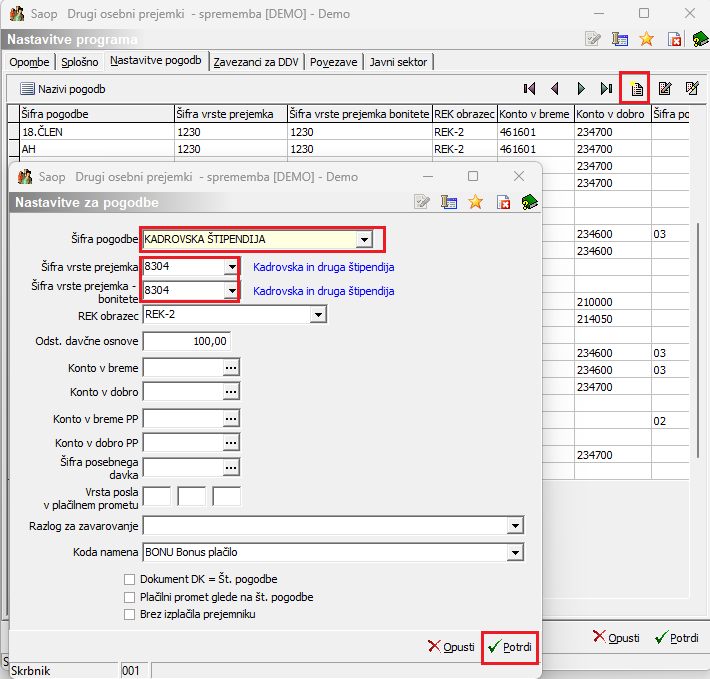Add a new record in Nastavitve pogodb toolbar
This screenshot has height=679, width=710.
tap(637, 89)
